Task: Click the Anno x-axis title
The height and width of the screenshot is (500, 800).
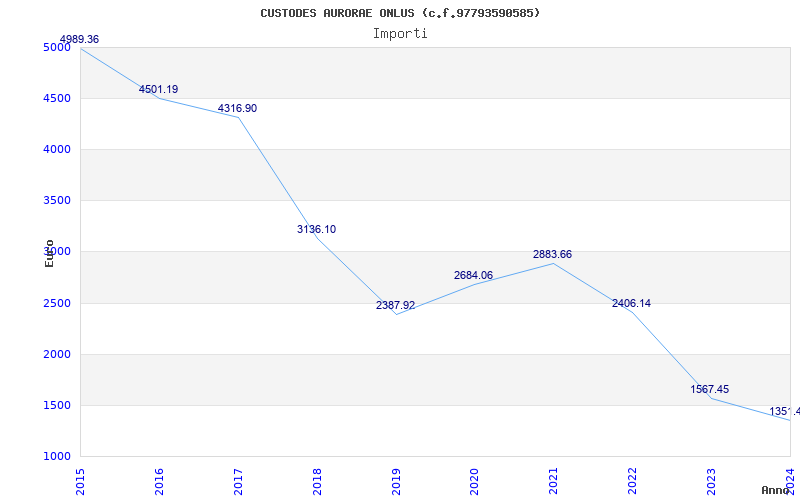Action: pos(776,490)
